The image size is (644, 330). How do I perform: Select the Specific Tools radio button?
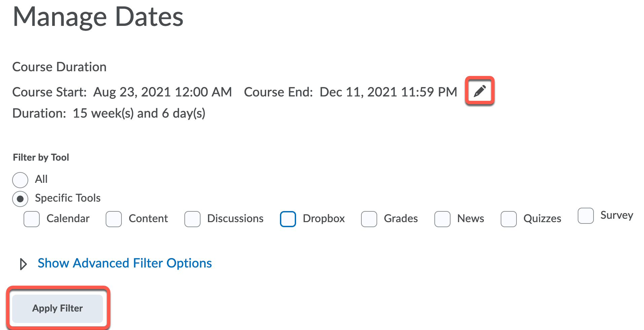click(x=20, y=199)
